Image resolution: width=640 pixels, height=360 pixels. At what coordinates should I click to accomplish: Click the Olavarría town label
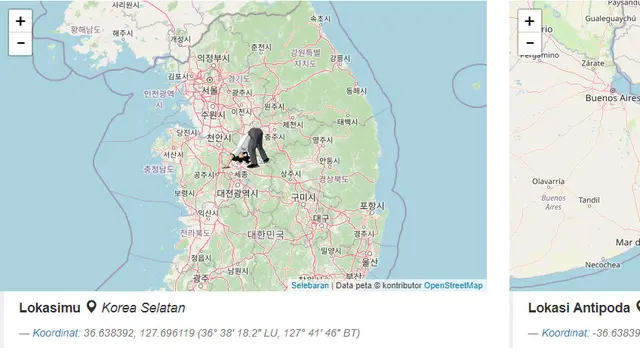(548, 181)
